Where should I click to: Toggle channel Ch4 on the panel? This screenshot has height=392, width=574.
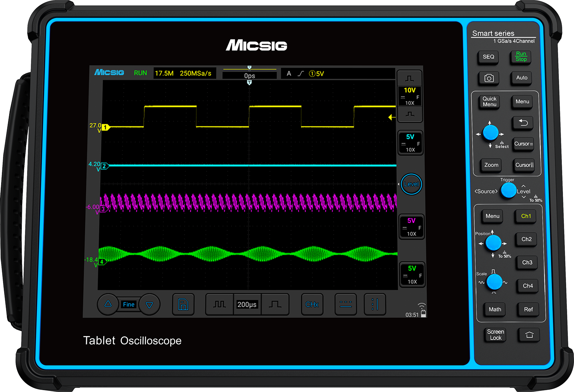pyautogui.click(x=528, y=286)
